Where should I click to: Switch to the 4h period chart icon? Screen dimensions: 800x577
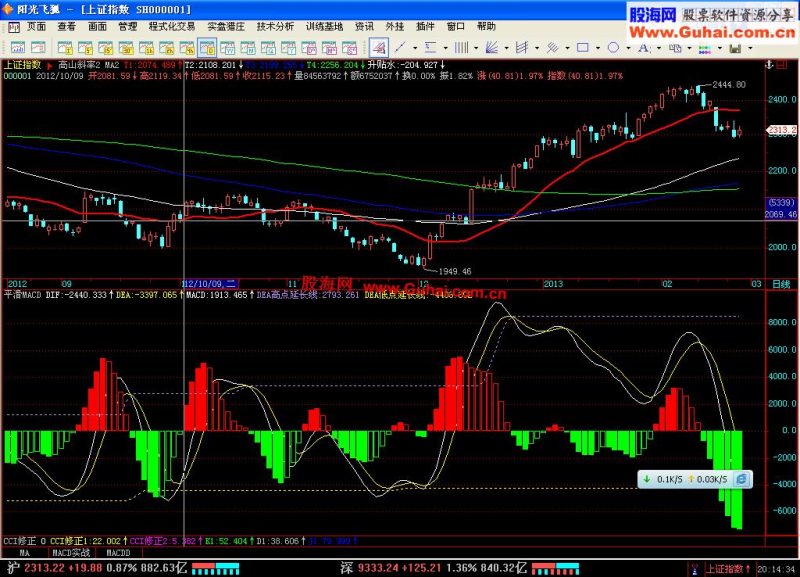pyautogui.click(x=187, y=48)
